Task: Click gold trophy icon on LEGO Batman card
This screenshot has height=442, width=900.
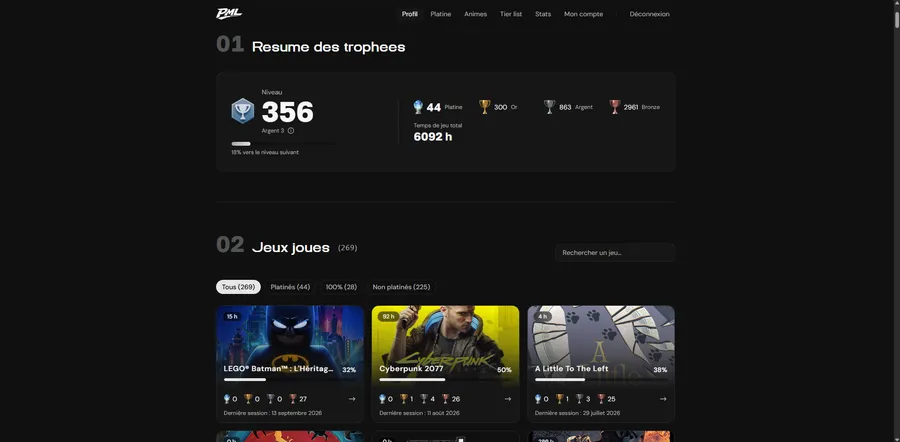Action: [x=248, y=398]
